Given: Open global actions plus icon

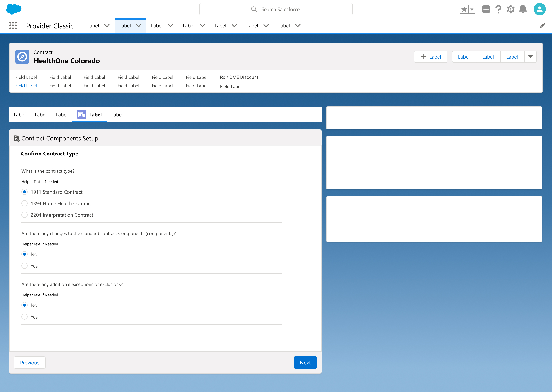Looking at the screenshot, I should pyautogui.click(x=486, y=9).
